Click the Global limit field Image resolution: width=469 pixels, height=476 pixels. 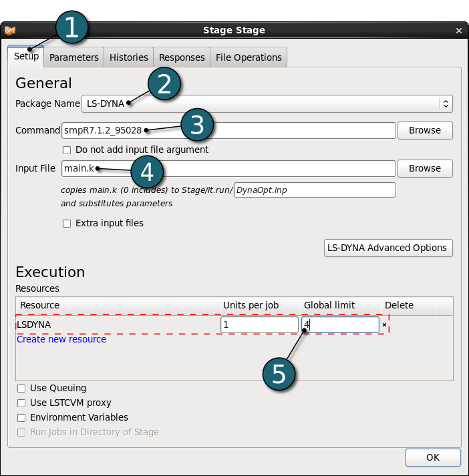[x=340, y=325]
